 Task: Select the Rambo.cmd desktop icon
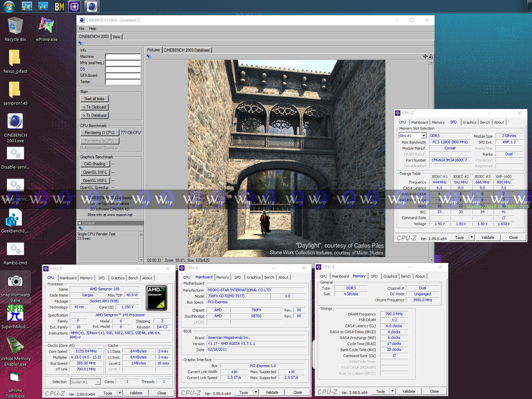(15, 253)
